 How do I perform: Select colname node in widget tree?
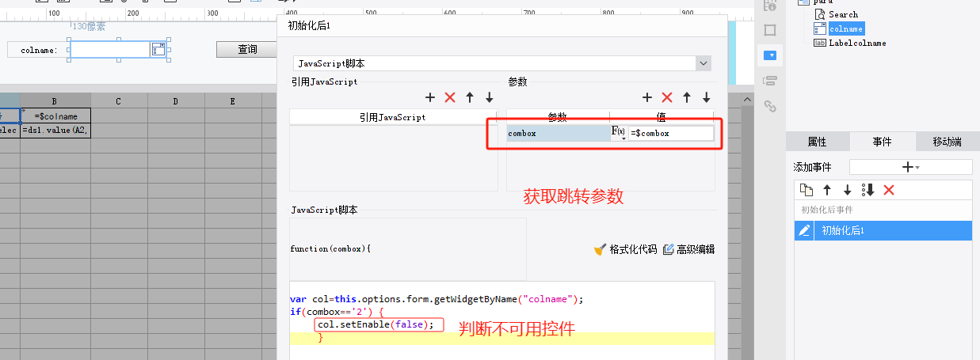pyautogui.click(x=846, y=28)
